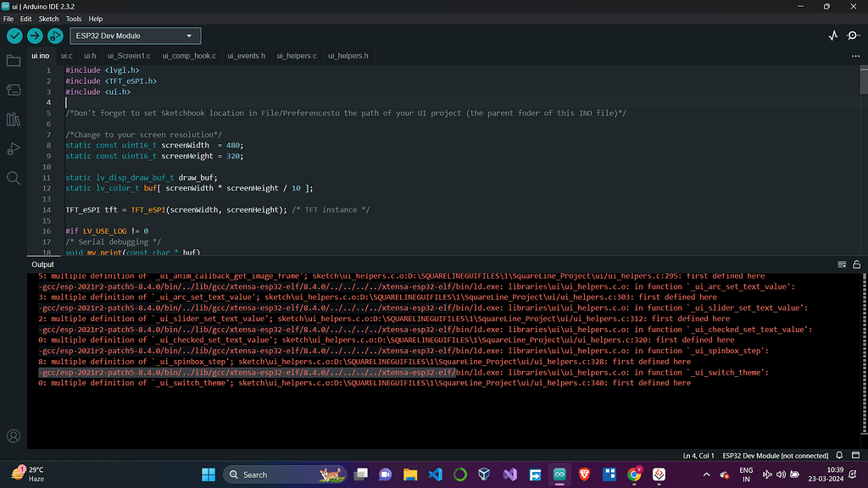Click the ENG IN language indicator
Image resolution: width=868 pixels, height=488 pixels.
pos(746,474)
